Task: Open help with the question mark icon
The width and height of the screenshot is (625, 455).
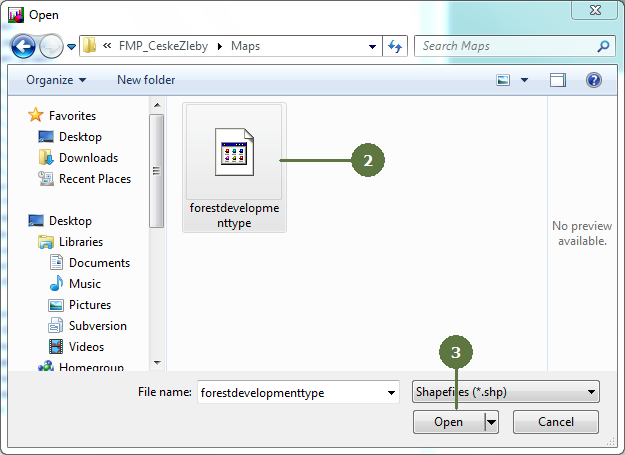Action: coord(593,80)
